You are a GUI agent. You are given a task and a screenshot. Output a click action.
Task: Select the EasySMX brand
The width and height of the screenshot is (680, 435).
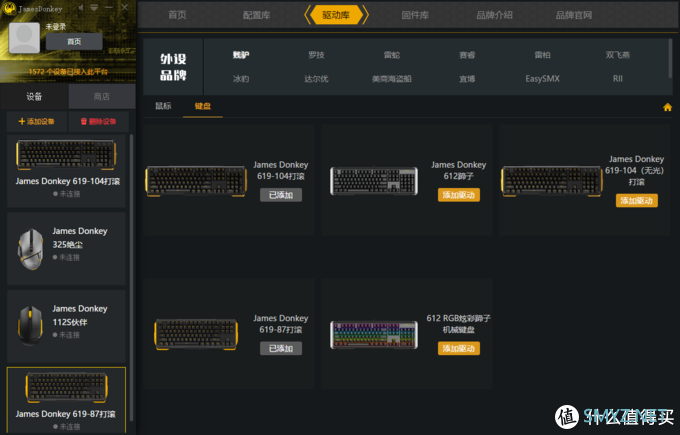tap(542, 79)
